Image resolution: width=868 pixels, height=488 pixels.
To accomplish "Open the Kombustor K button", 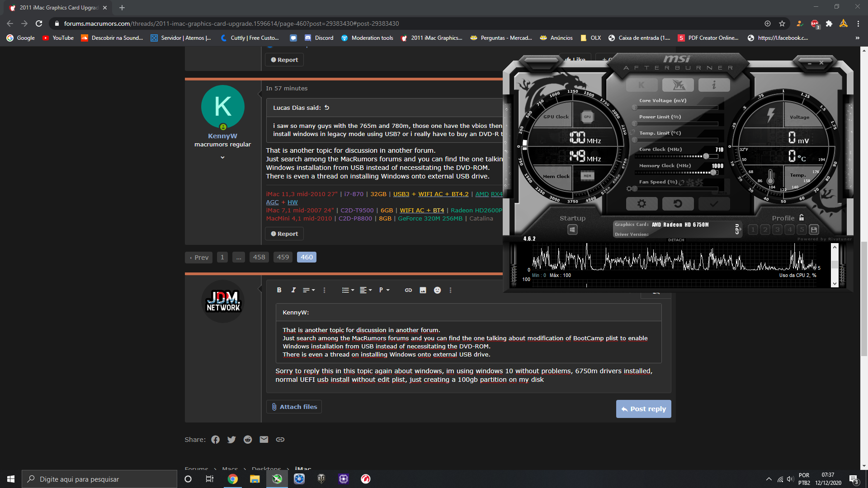I will (642, 85).
